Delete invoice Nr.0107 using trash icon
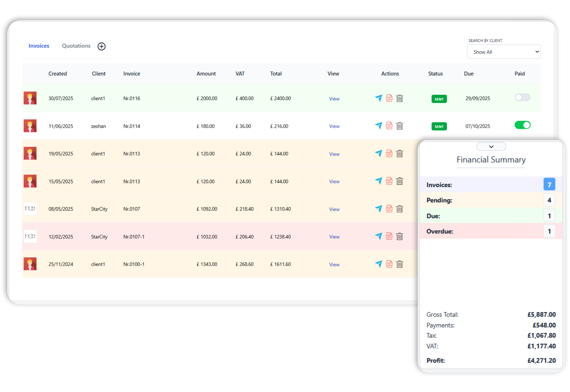Screen dimensions: 570x392 [400, 209]
